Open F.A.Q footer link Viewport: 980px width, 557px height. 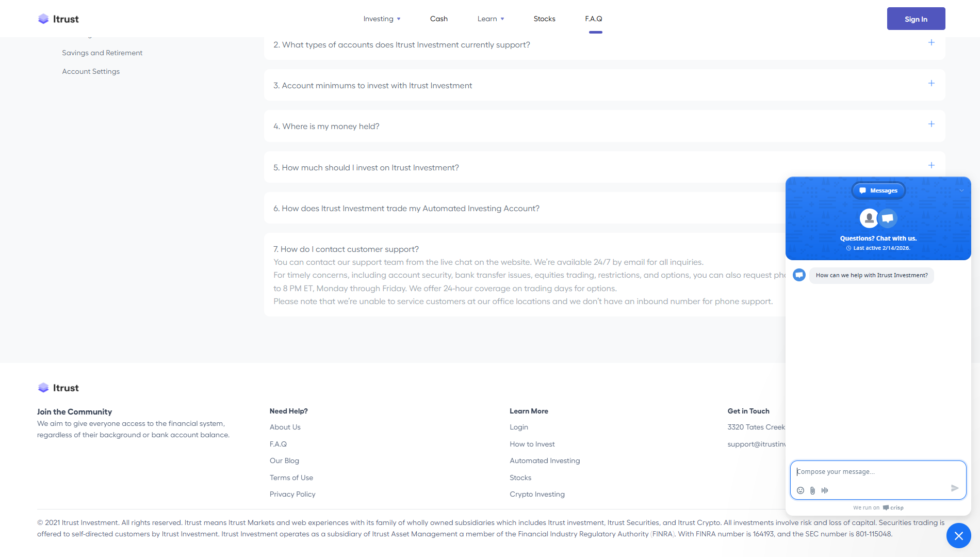point(278,444)
